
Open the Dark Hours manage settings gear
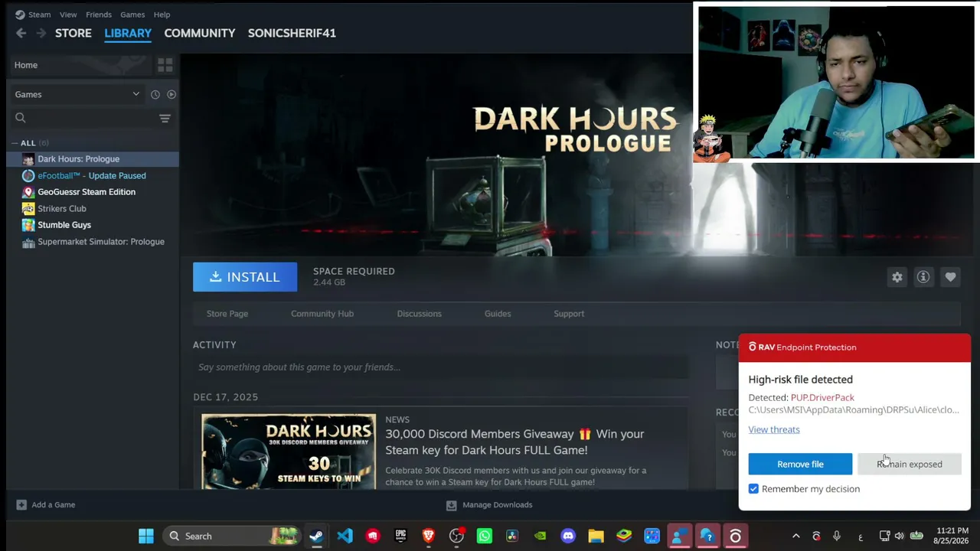[x=897, y=277]
